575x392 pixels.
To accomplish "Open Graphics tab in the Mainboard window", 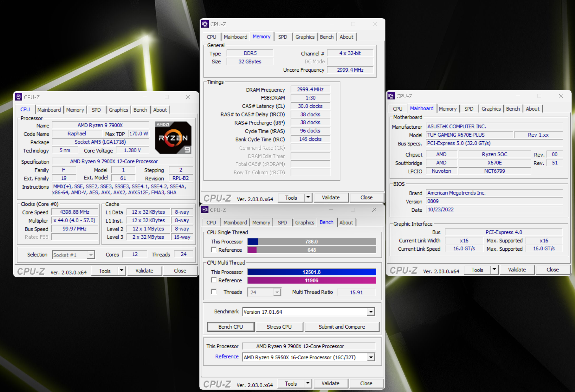I will click(x=491, y=109).
